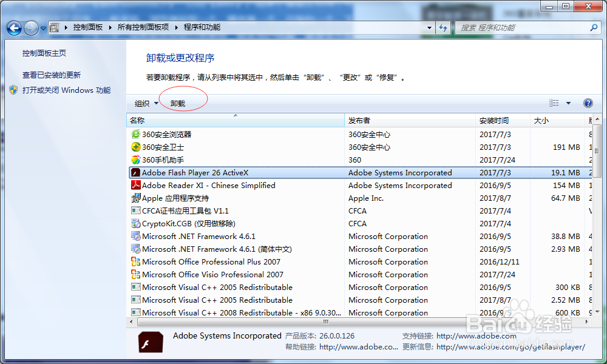The image size is (607, 364).
Task: Click the Office Visio Professional 2007 icon
Action: pos(135,275)
